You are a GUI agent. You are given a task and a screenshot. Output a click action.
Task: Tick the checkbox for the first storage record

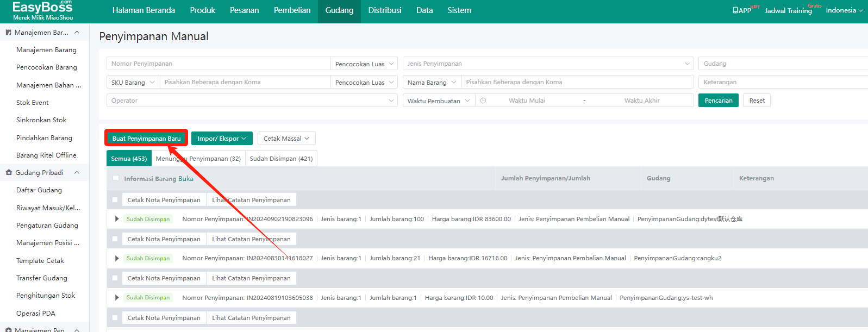(x=115, y=200)
